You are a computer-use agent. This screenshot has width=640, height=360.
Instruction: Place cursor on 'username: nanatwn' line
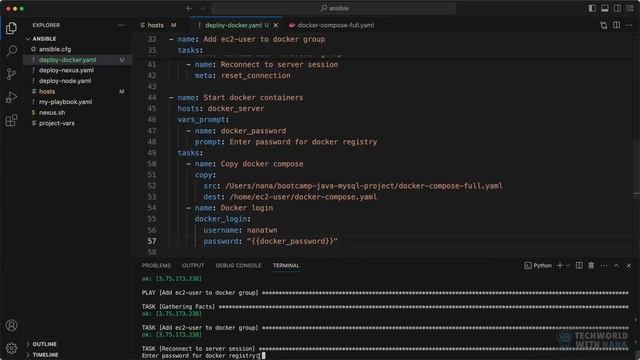click(240, 230)
